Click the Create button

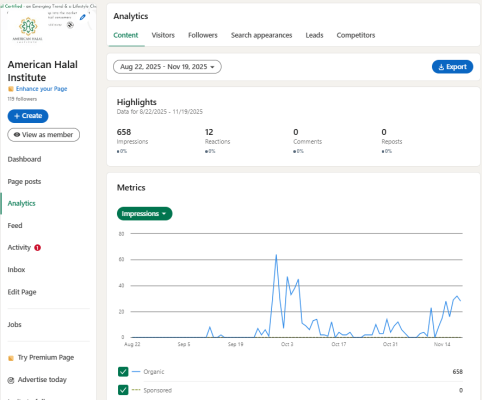[x=28, y=116]
